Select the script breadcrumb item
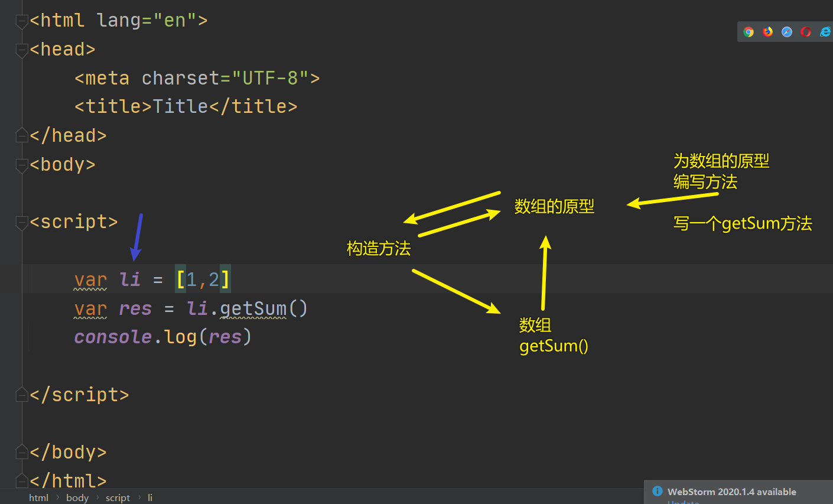Viewport: 833px width, 504px height. [118, 498]
